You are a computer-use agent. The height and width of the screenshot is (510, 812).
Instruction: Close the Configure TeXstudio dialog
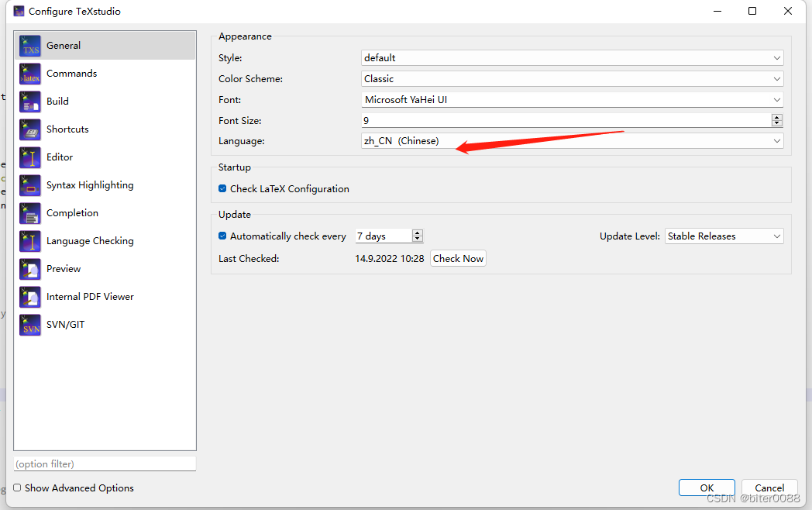click(788, 11)
